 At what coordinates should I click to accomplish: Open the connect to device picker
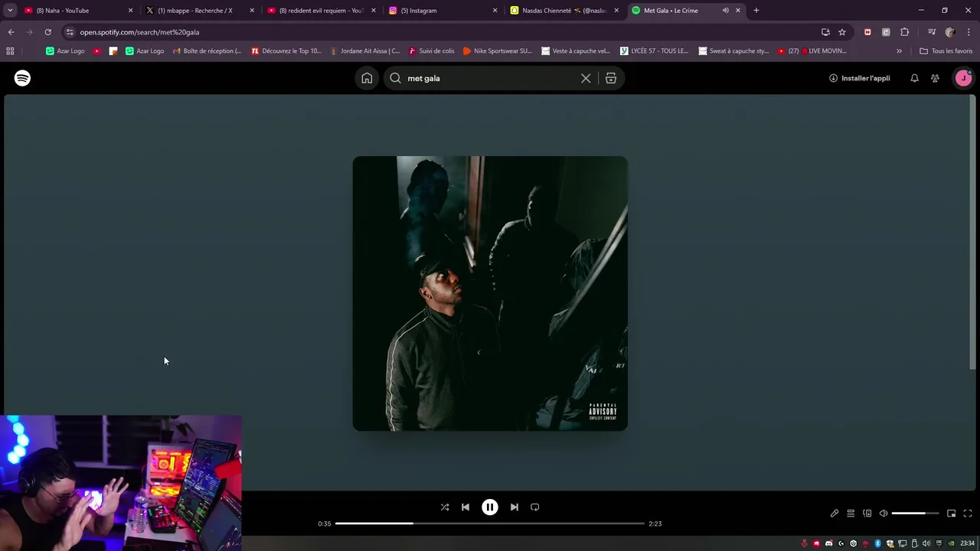(x=867, y=514)
